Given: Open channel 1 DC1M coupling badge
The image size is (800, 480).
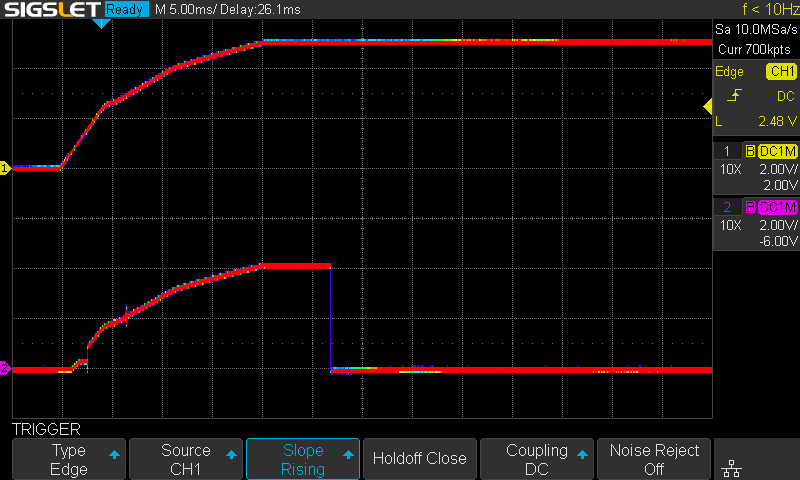Looking at the screenshot, I should (778, 151).
